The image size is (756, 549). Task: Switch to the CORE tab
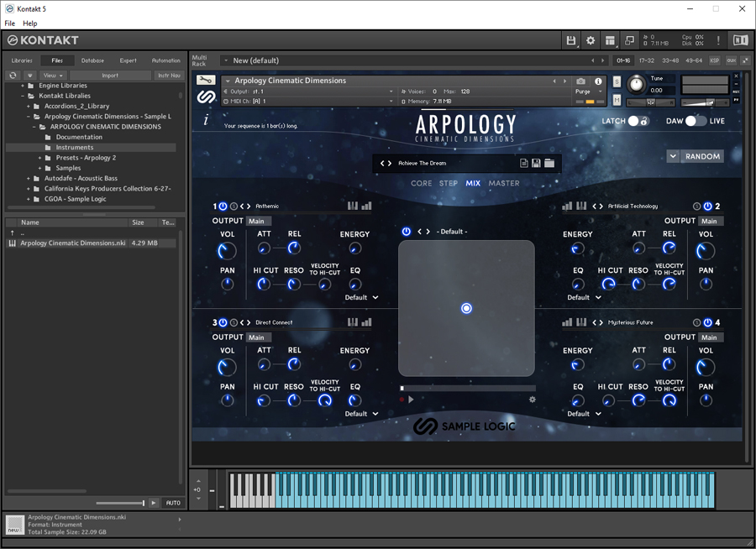click(x=422, y=183)
